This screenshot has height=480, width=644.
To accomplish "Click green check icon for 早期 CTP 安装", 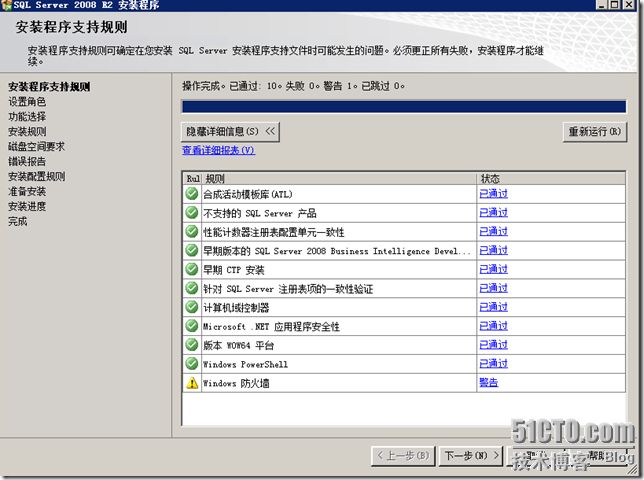I will tap(191, 269).
